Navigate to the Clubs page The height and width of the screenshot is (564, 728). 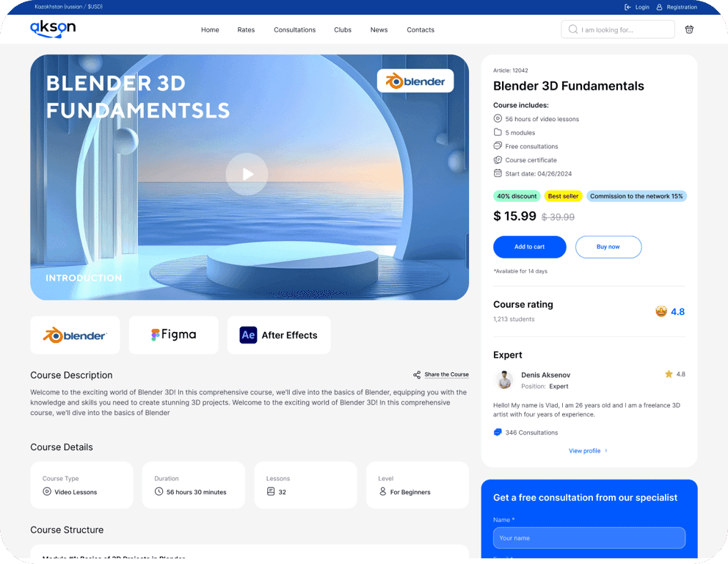343,30
